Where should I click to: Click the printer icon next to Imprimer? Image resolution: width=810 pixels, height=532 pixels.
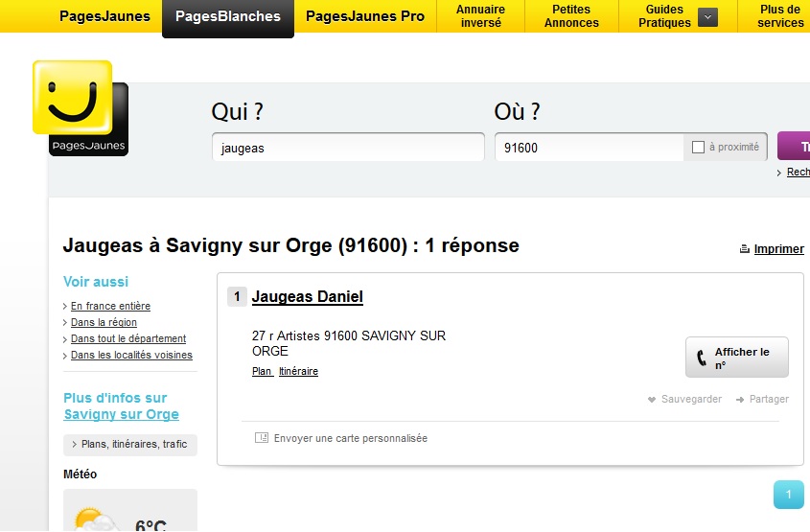coord(744,249)
